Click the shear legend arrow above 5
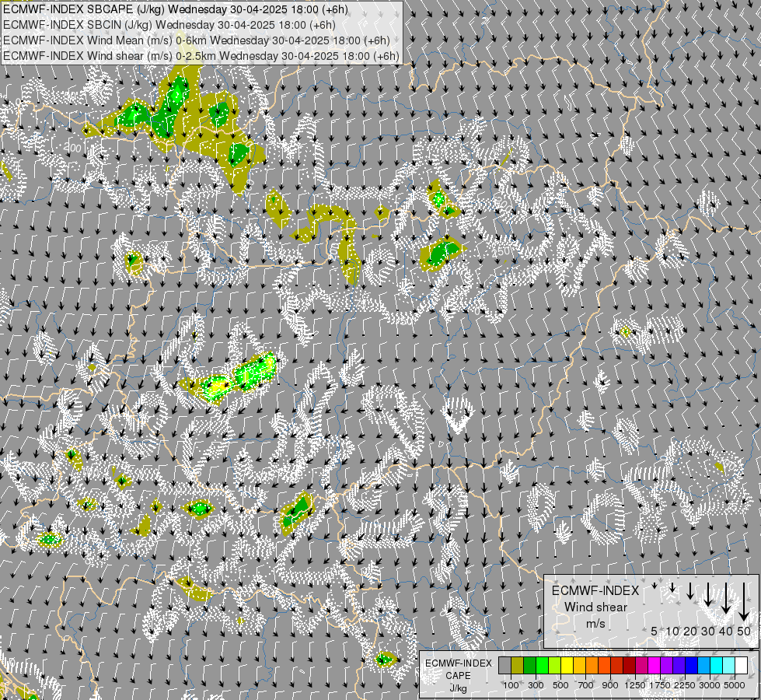This screenshot has width=761, height=700. coord(654,586)
